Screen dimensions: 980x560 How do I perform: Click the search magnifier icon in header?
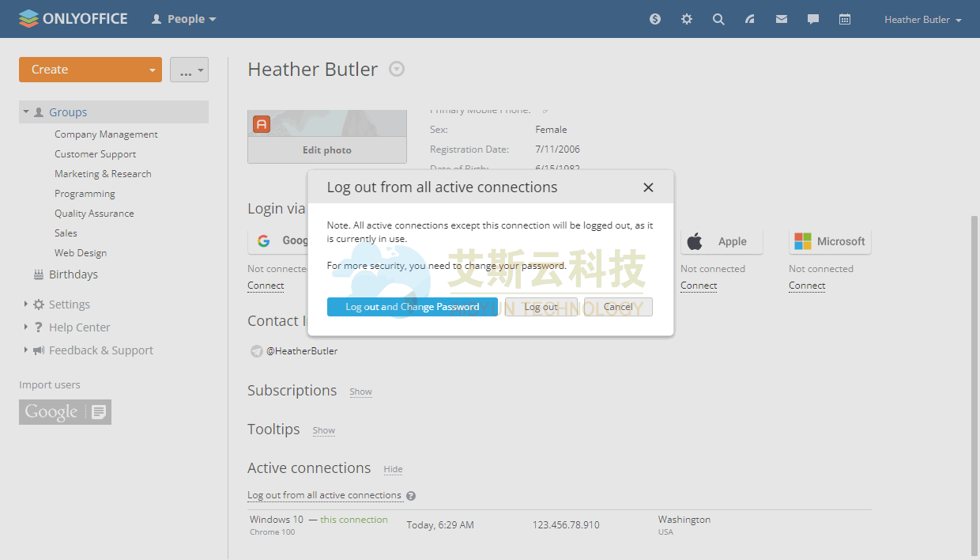718,19
